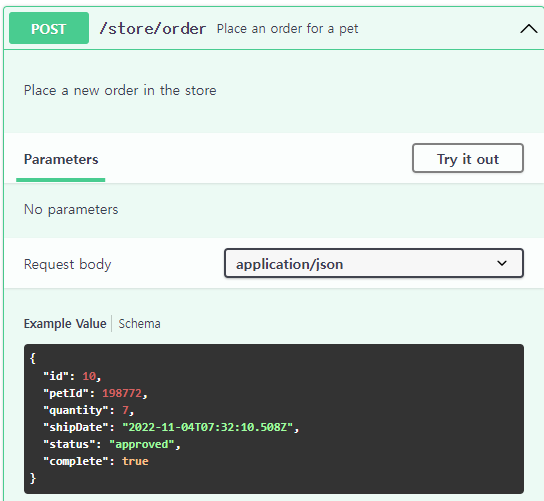Click the Request body label
Screen dimensions: 544x501
coord(68,264)
